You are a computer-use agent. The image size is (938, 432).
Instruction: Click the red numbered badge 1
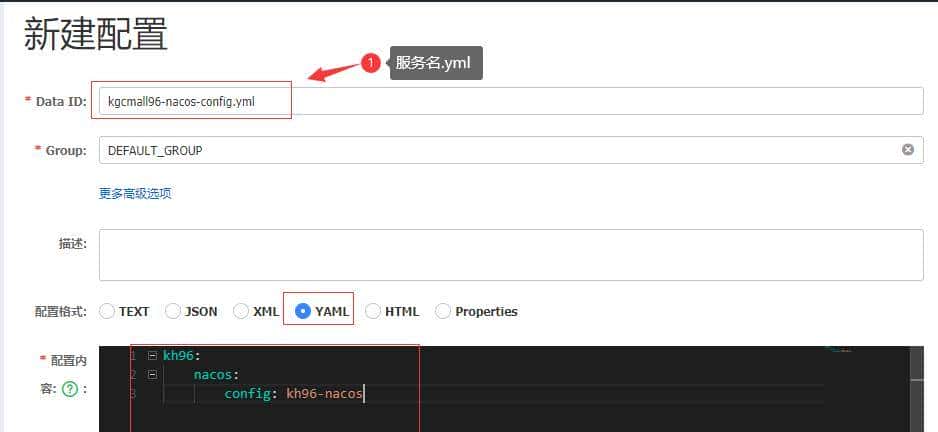tap(370, 63)
